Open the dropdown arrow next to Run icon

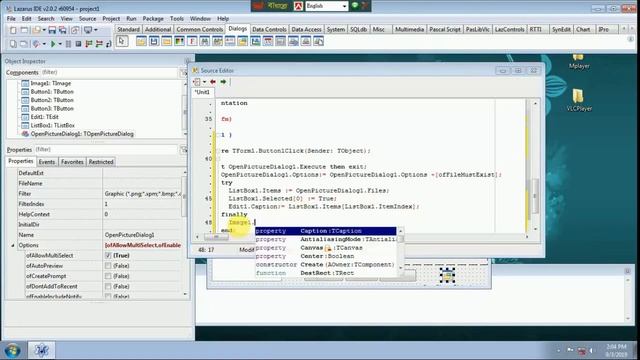[x=60, y=44]
